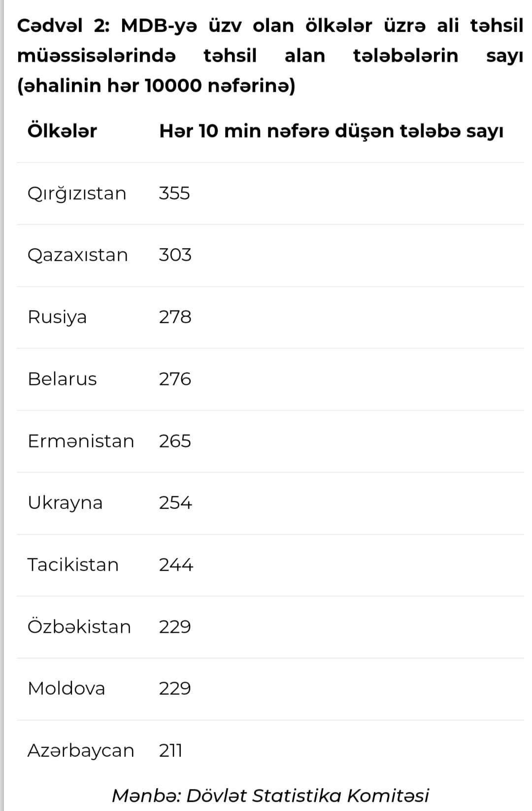Select the Ermənistan row label

click(81, 441)
